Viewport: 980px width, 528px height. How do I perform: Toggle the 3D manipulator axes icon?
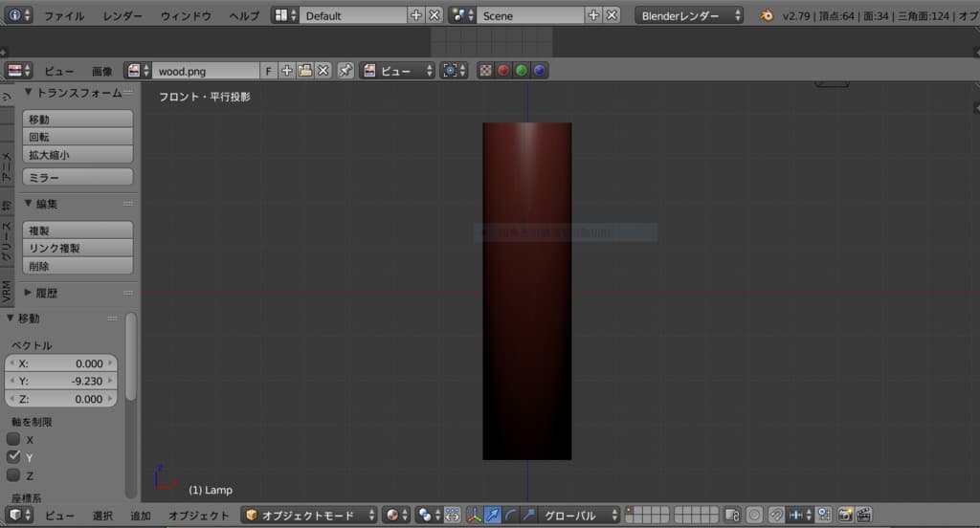[x=475, y=515]
